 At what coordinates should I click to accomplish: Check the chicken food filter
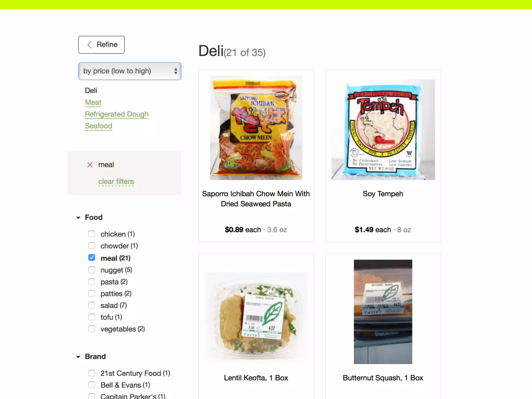point(92,234)
